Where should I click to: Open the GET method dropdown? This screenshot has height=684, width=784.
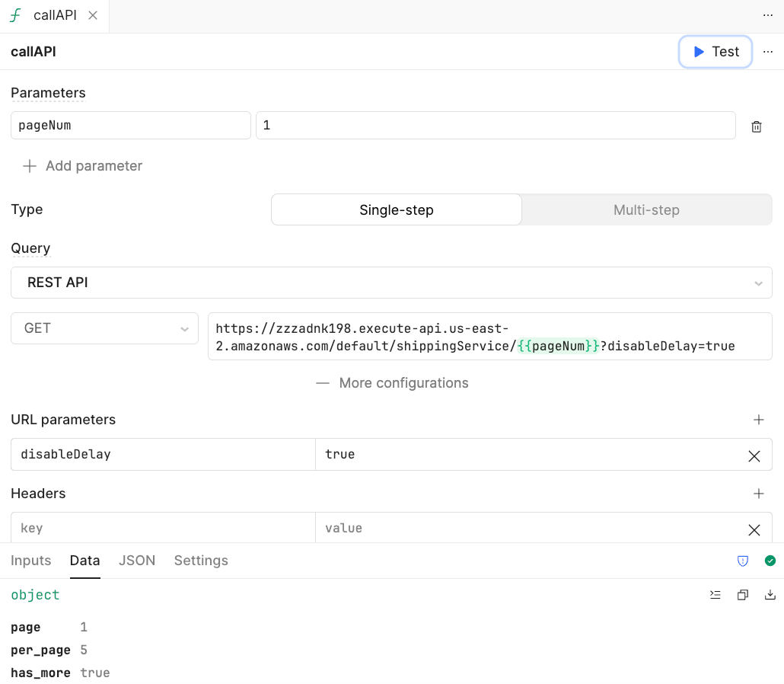point(104,328)
